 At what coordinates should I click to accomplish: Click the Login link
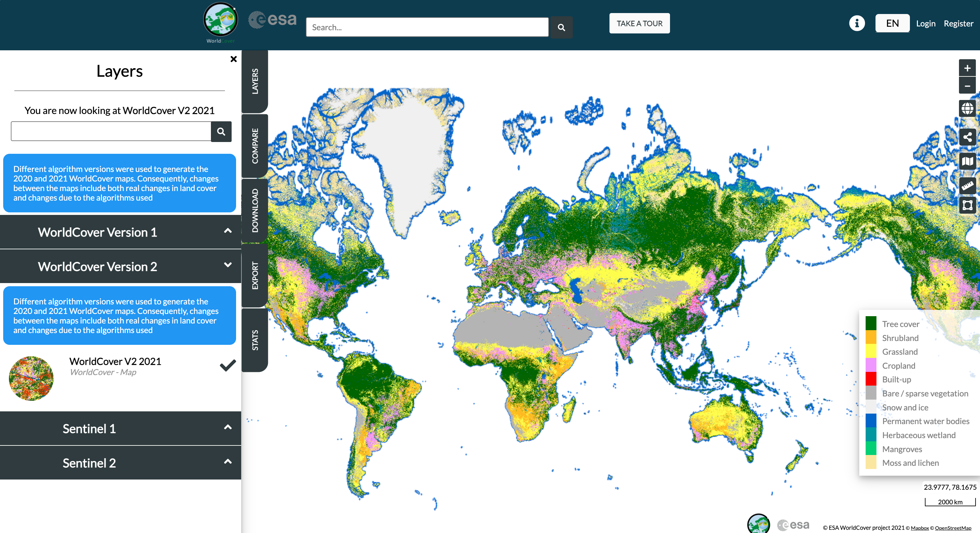(926, 24)
